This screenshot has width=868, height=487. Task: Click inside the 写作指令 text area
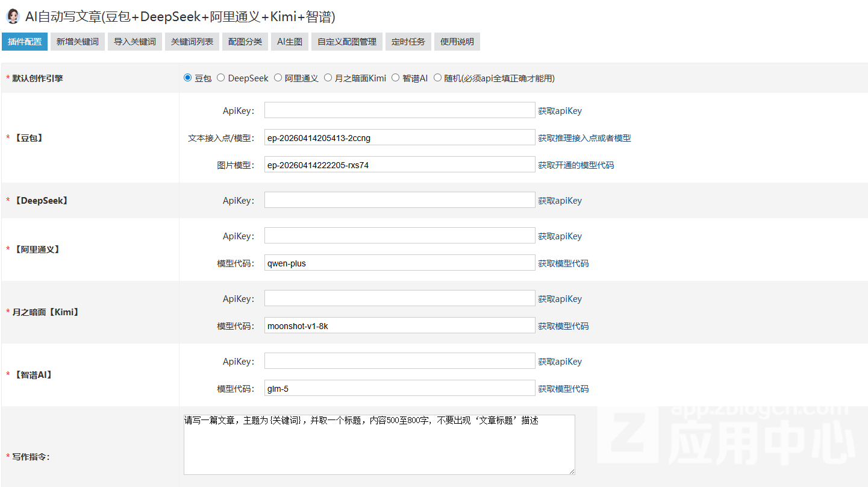pos(379,445)
